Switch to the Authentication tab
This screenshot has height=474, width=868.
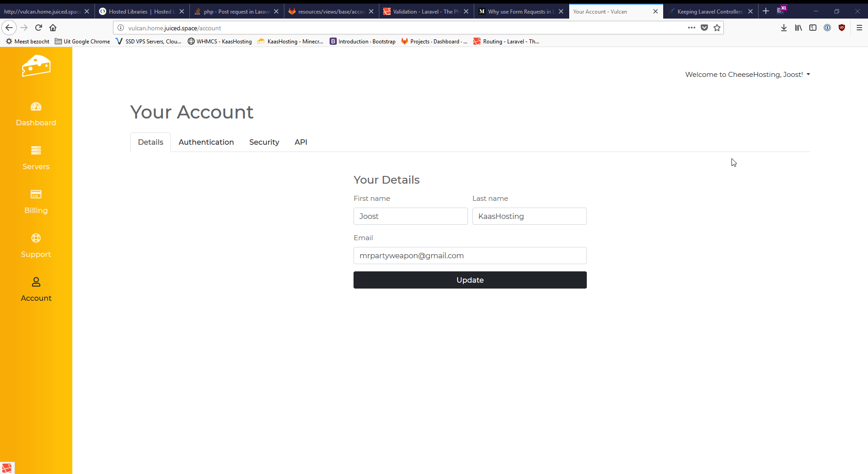pyautogui.click(x=206, y=142)
